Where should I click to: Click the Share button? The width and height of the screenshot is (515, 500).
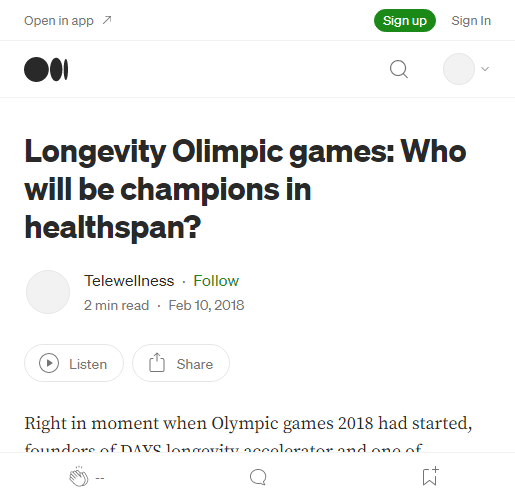181,363
